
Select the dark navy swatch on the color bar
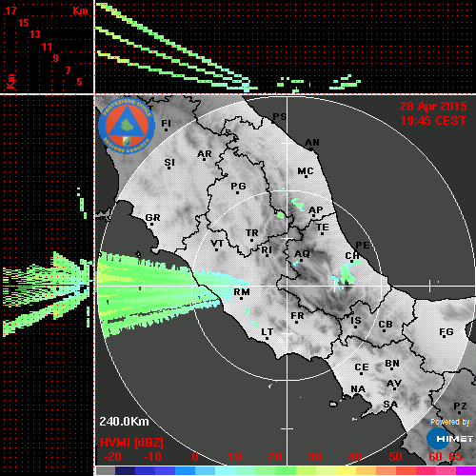click(125, 470)
